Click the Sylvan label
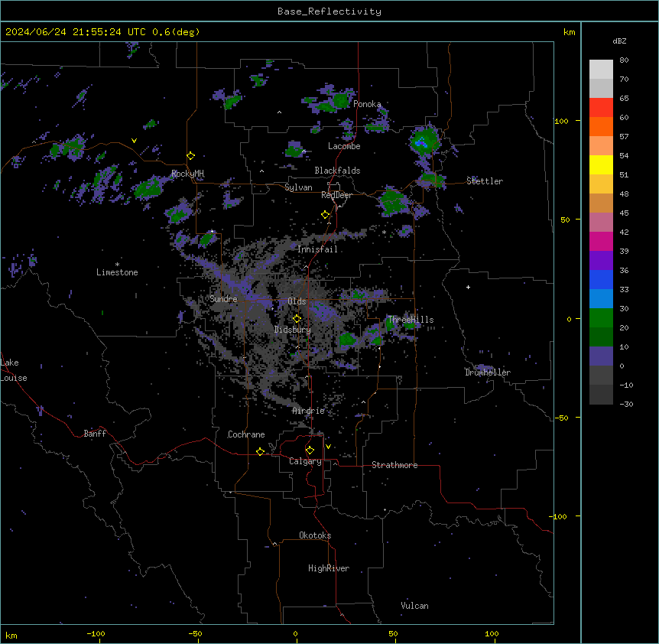The height and width of the screenshot is (644, 659). point(298,187)
